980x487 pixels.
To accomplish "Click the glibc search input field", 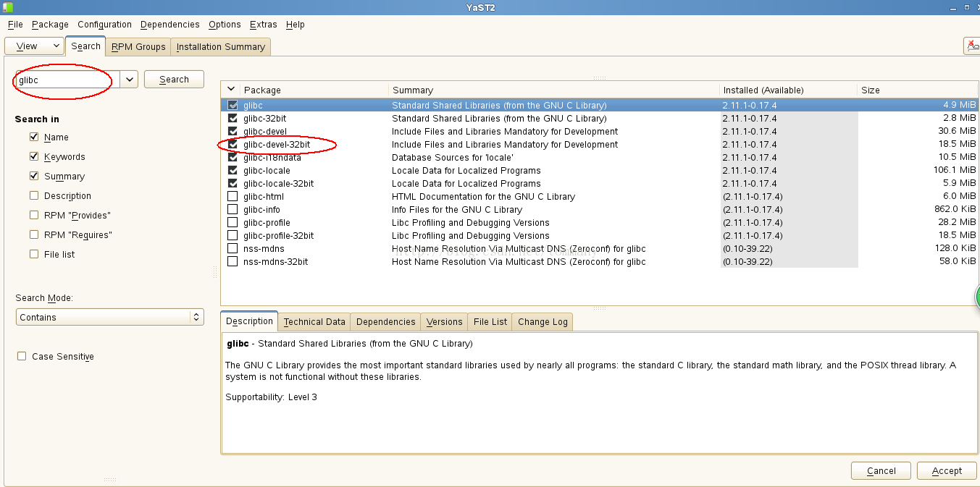I will [x=68, y=80].
